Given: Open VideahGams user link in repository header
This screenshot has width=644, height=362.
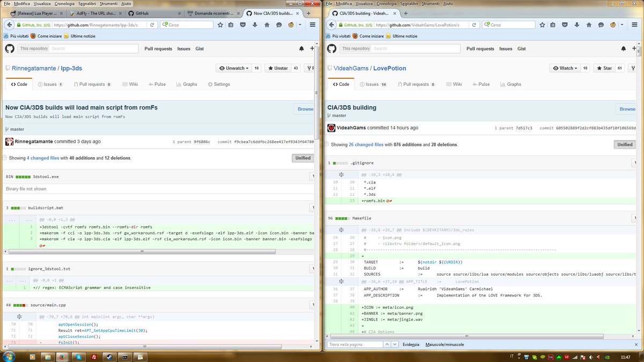Looking at the screenshot, I should coord(350,68).
